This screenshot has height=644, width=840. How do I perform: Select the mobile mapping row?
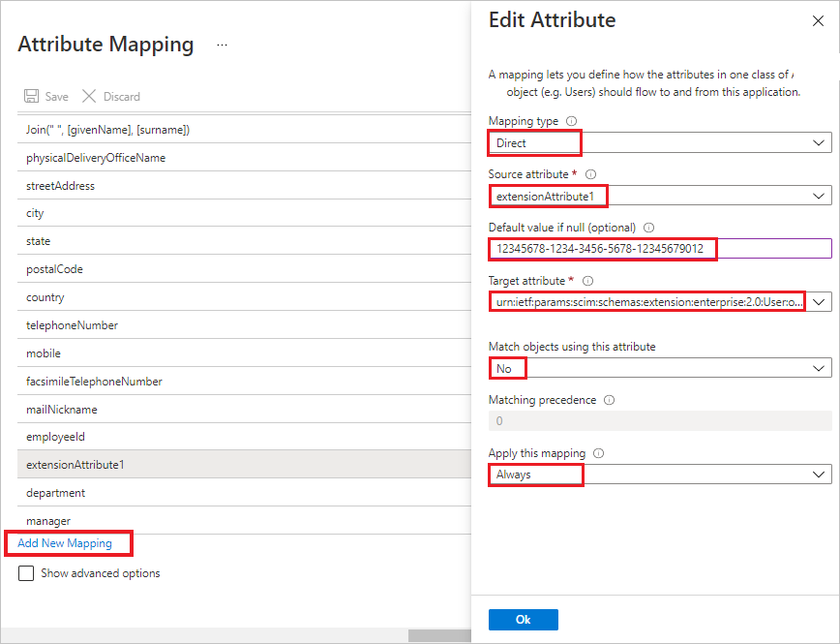click(244, 353)
